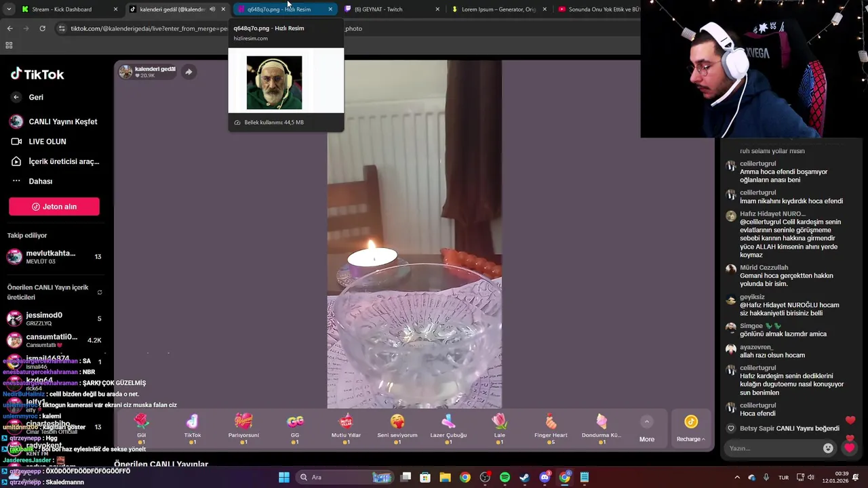Close the GEYNAT - Twitch tab
Viewport: 868px width, 488px height.
click(437, 9)
